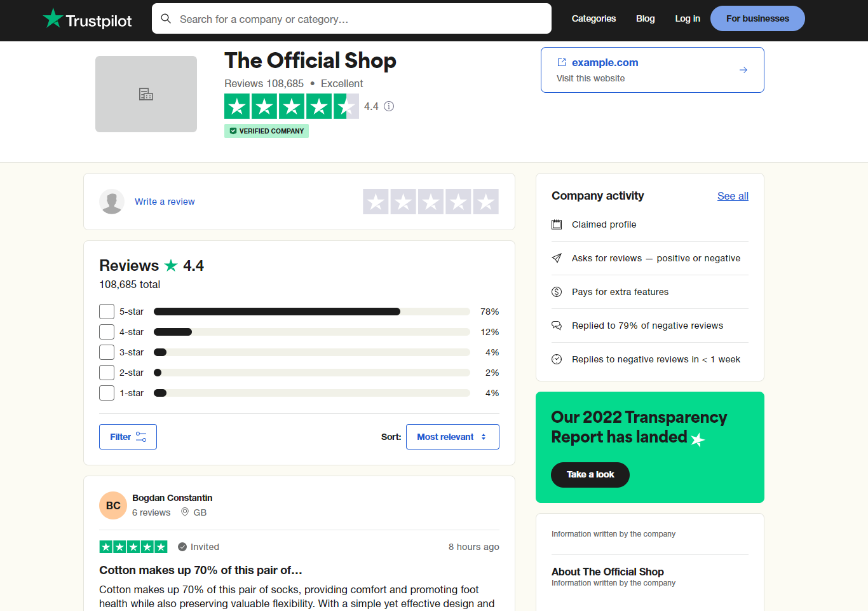Tick the 4-star filter checkbox

click(x=107, y=332)
